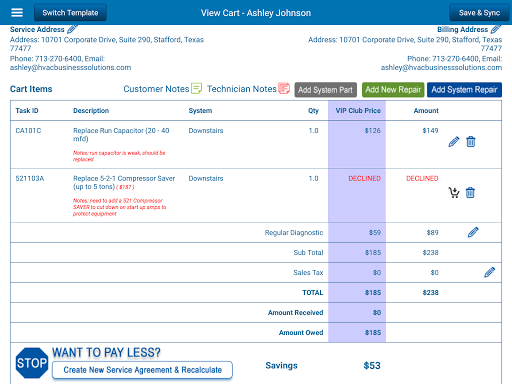Open Technician Notes red note icon
This screenshot has width=512, height=384.
pyautogui.click(x=284, y=88)
